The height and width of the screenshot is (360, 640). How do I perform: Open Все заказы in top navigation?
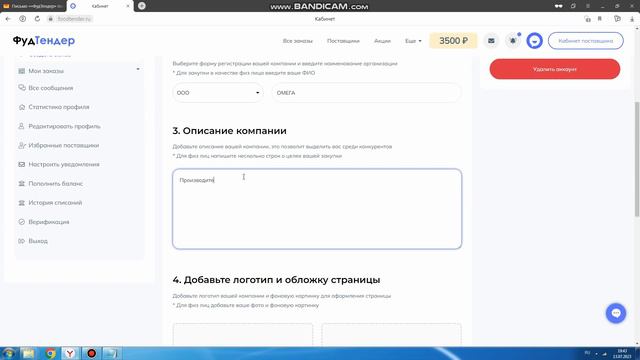298,41
